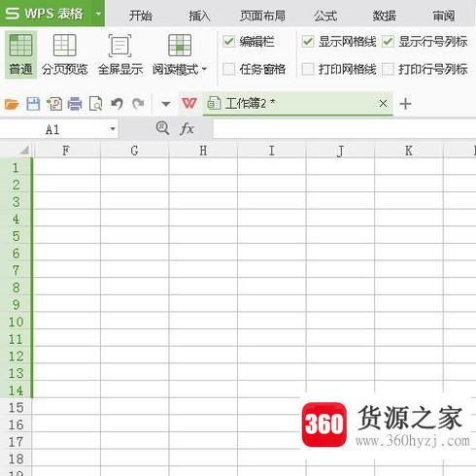Click into the formula bar input

pyautogui.click(x=344, y=129)
